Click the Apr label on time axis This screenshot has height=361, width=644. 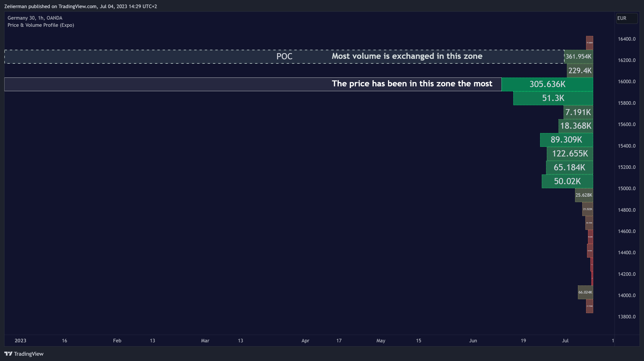(x=305, y=341)
